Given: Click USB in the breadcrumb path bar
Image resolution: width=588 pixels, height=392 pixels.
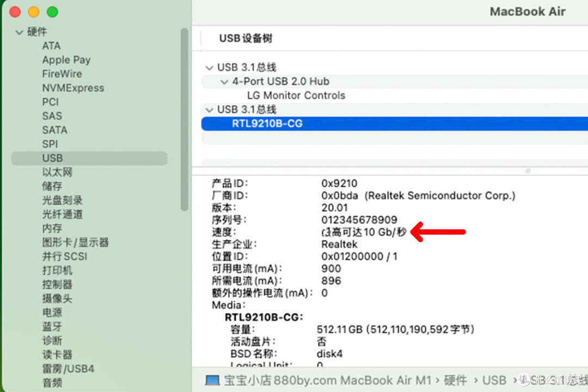Looking at the screenshot, I should (x=494, y=380).
